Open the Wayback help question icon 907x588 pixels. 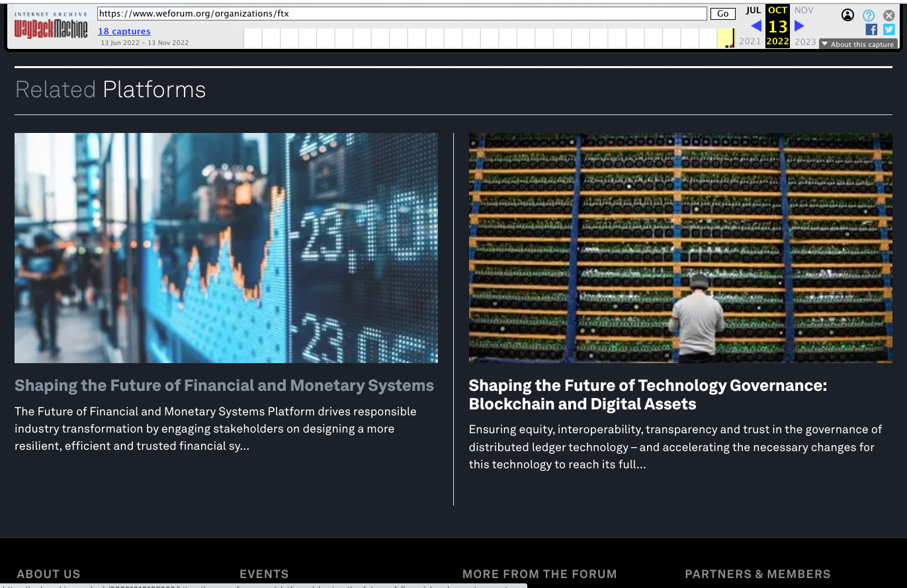click(869, 15)
